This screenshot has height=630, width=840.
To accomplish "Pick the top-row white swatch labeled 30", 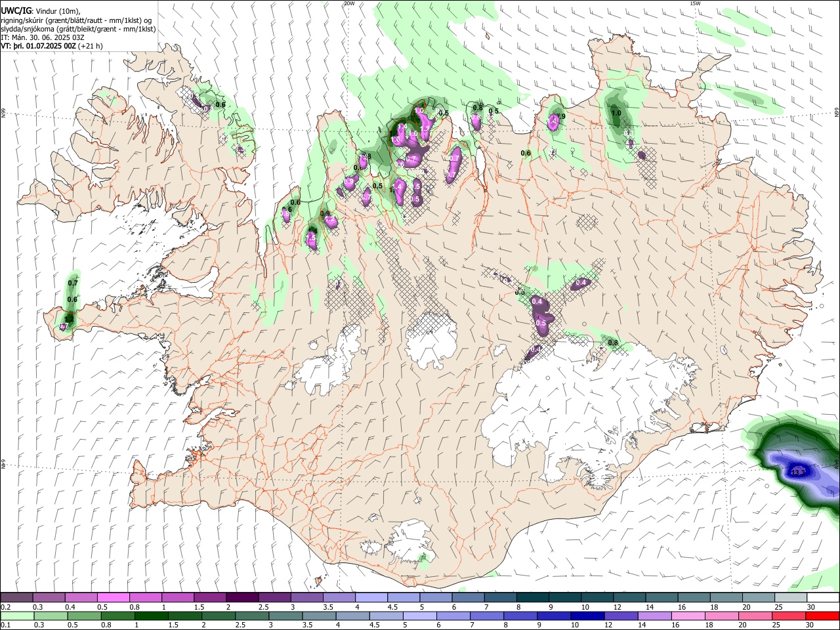I will click(822, 597).
